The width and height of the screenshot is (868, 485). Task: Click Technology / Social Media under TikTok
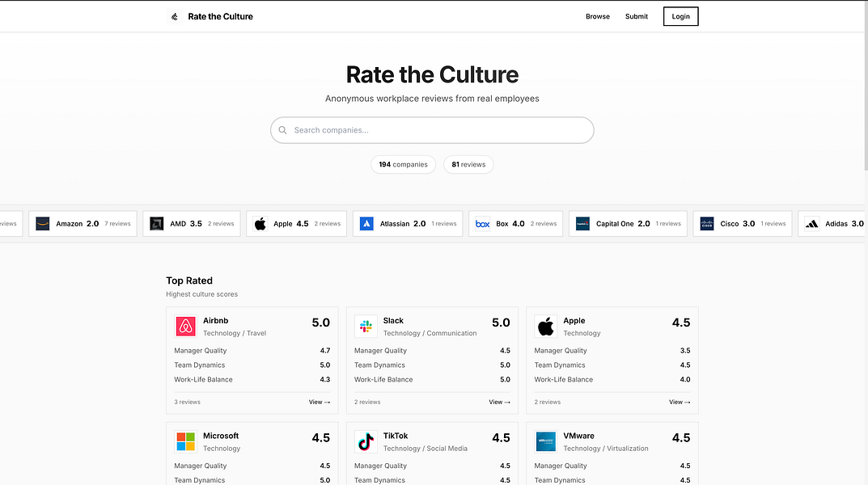tap(426, 449)
